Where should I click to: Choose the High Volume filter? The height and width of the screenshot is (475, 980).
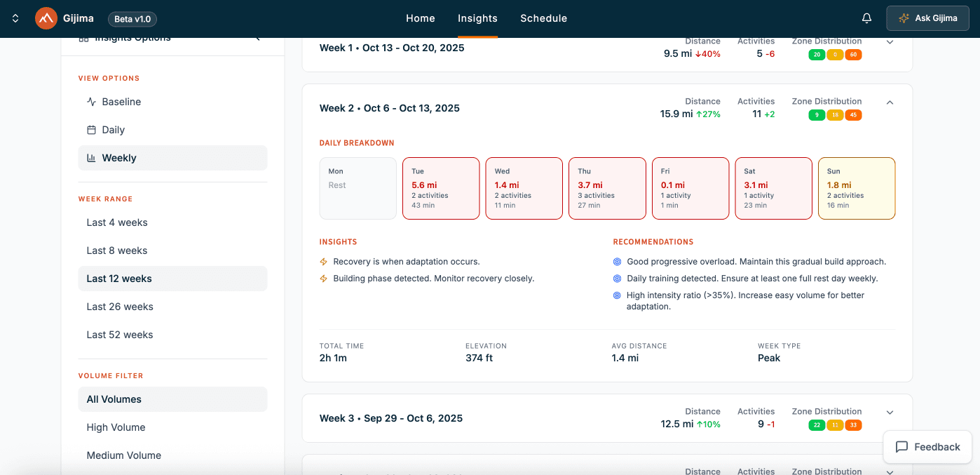(116, 427)
